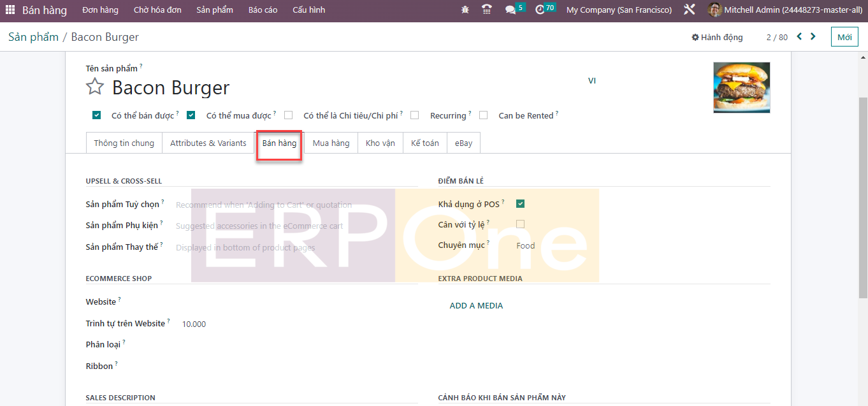This screenshot has width=868, height=406.
Task: Go to next record arrow
Action: click(x=813, y=37)
